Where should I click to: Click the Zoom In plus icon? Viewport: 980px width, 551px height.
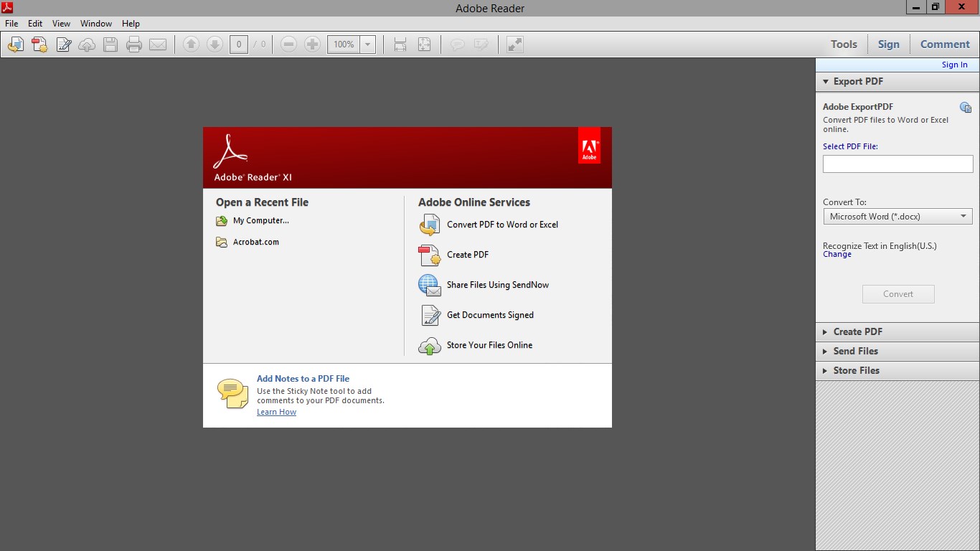312,44
